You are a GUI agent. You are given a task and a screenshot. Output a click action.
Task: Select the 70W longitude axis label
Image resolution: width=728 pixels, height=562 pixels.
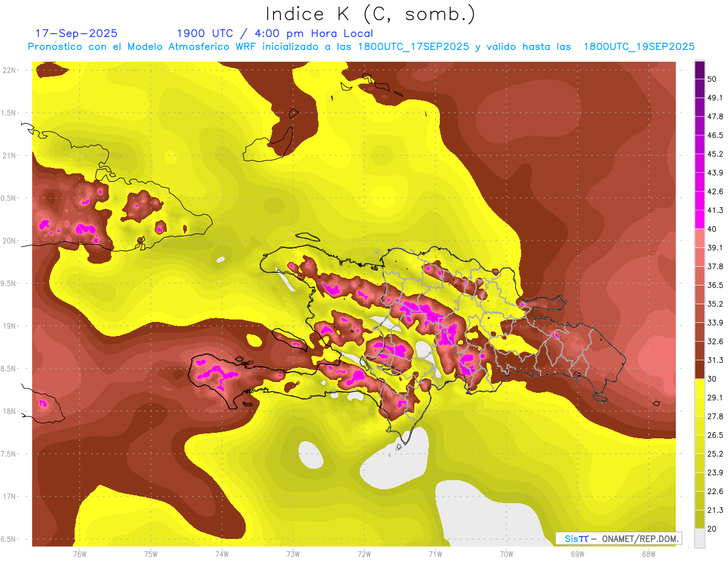(507, 554)
